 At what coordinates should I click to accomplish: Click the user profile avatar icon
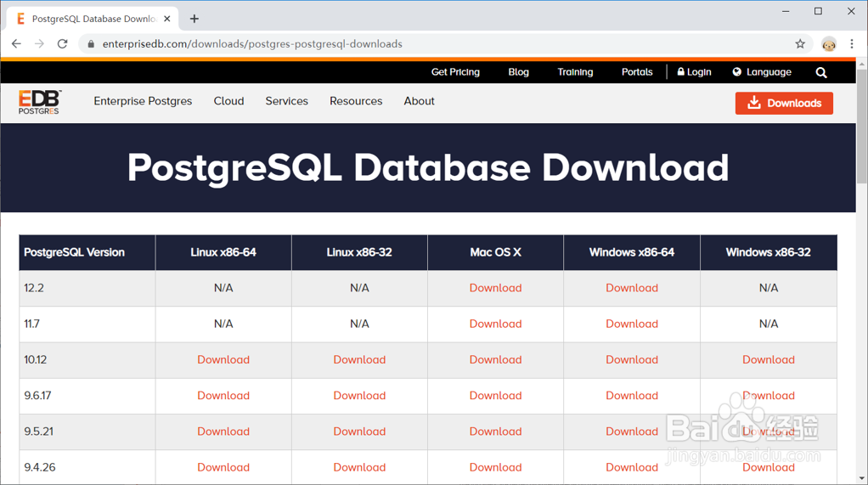(829, 44)
